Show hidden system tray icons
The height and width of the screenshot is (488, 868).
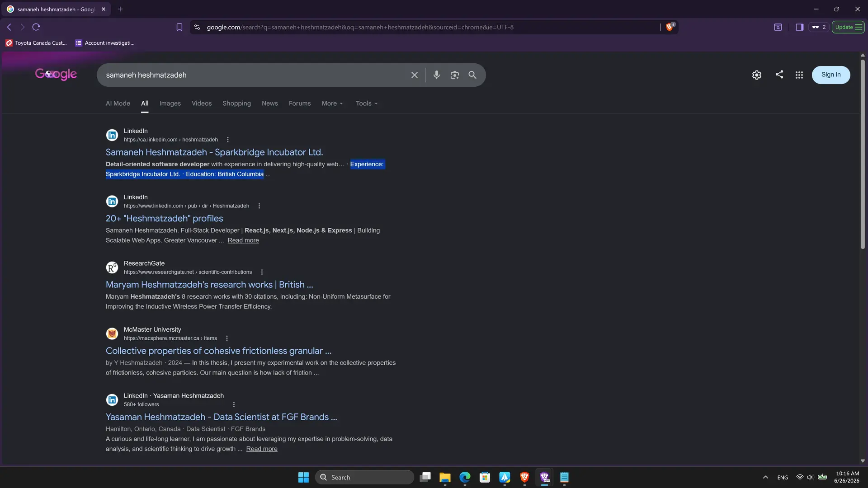(x=765, y=477)
